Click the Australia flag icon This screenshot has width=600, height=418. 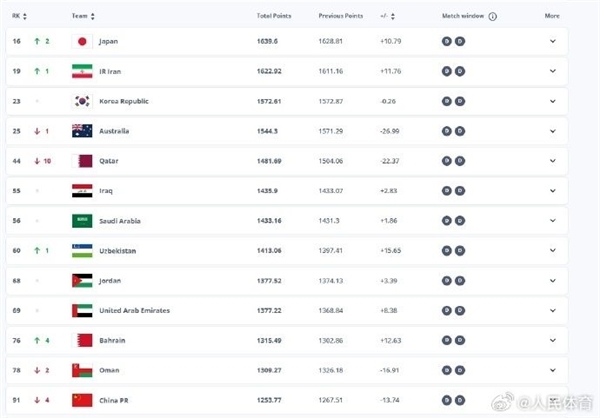tap(83, 131)
